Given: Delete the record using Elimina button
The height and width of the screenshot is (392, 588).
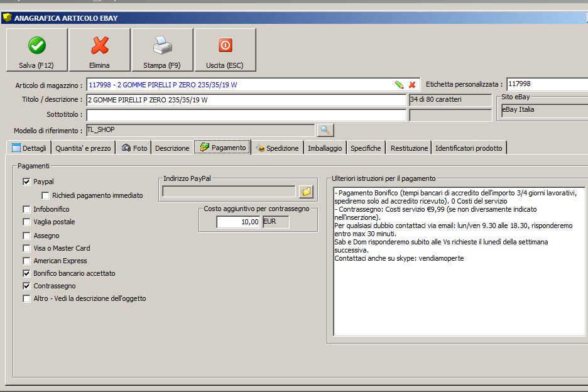Looking at the screenshot, I should [100, 50].
